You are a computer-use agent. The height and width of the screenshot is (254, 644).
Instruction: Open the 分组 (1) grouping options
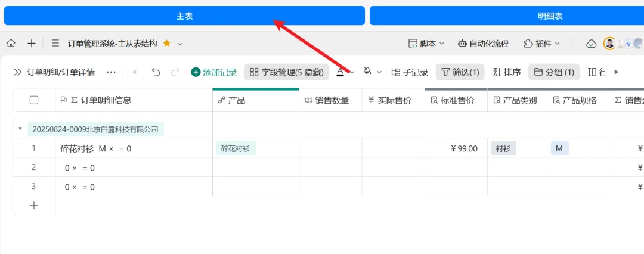point(553,72)
